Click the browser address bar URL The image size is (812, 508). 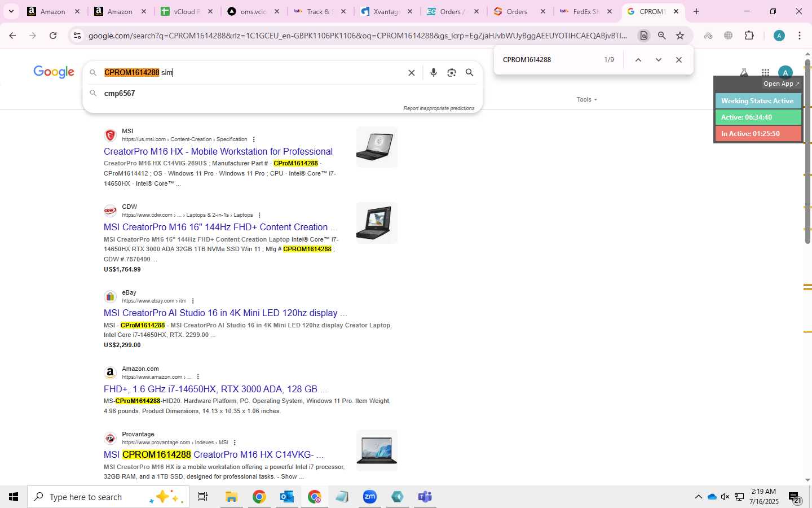[358, 36]
